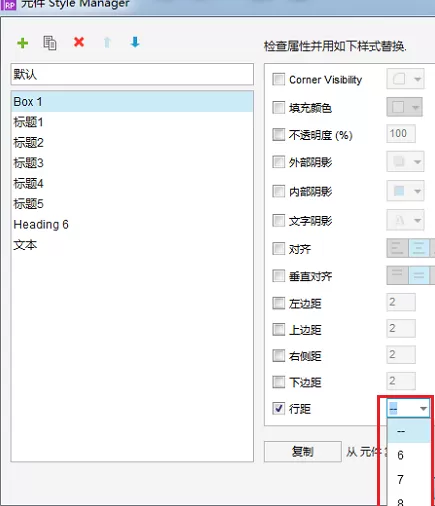Open the 文字阴影 dropdown

pos(405,220)
